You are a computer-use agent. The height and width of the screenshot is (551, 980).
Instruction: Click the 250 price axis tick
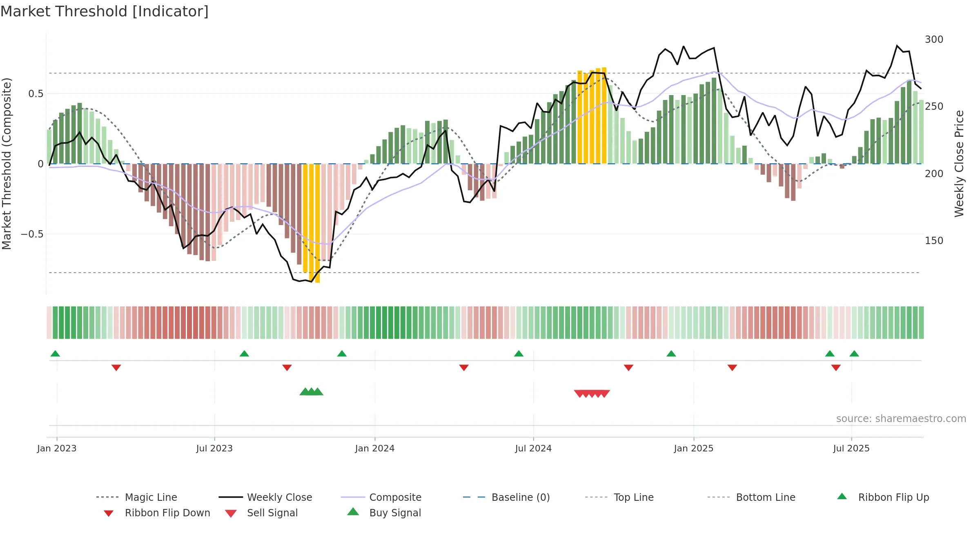click(934, 107)
